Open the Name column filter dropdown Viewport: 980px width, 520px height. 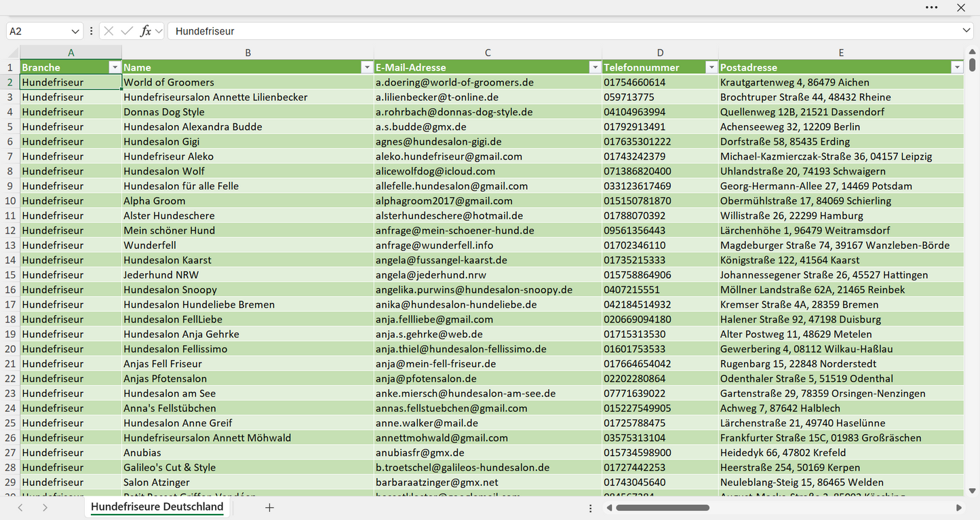coord(367,67)
